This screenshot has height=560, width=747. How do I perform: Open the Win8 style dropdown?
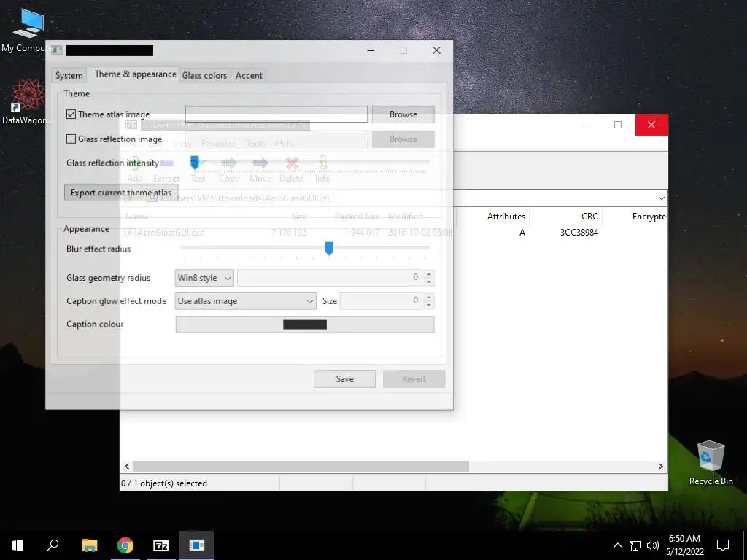click(204, 278)
